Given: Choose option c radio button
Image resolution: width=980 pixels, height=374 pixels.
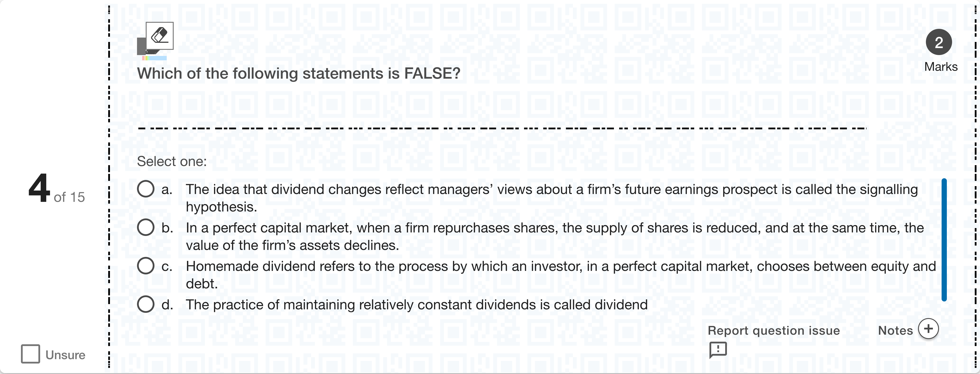Looking at the screenshot, I should pos(146,266).
